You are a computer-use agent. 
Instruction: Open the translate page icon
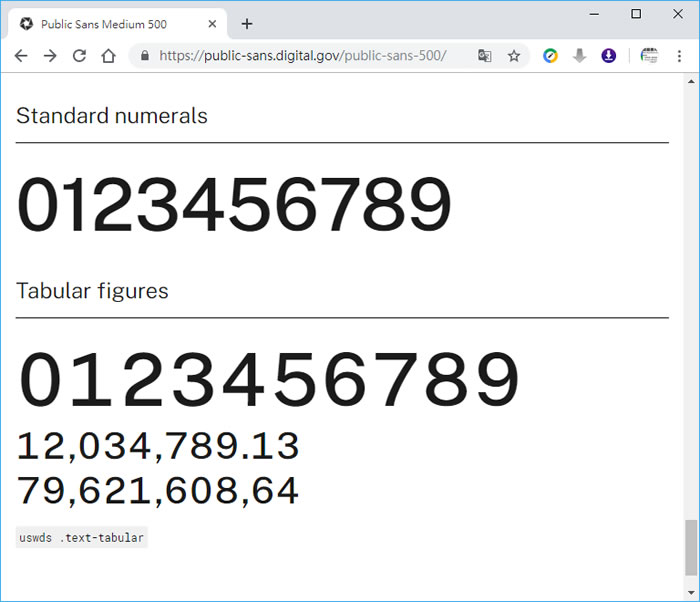click(x=485, y=56)
